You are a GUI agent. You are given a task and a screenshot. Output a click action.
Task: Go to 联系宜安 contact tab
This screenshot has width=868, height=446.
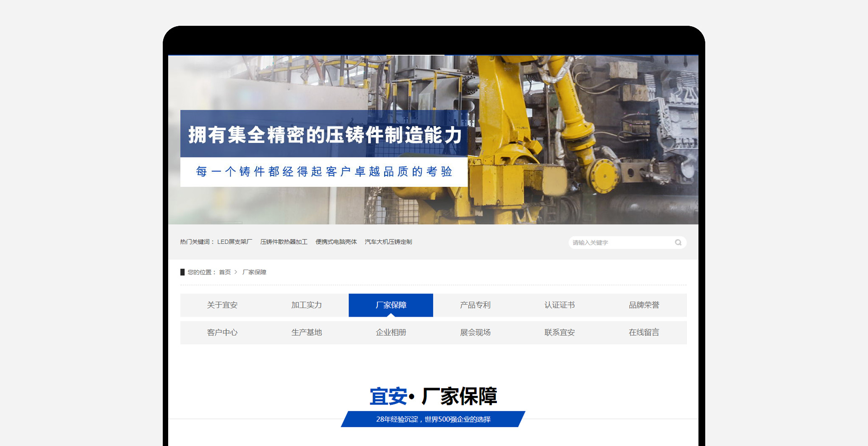tap(559, 332)
